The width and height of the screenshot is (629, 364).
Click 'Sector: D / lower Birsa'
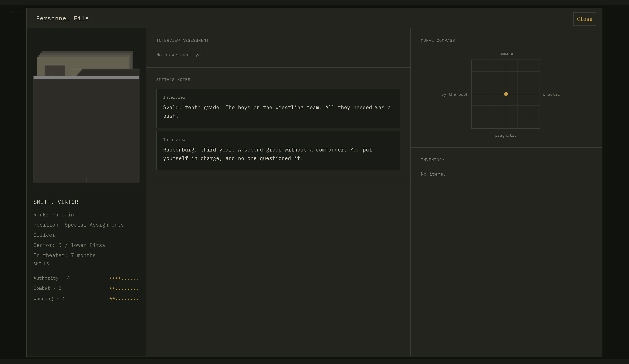(x=69, y=245)
